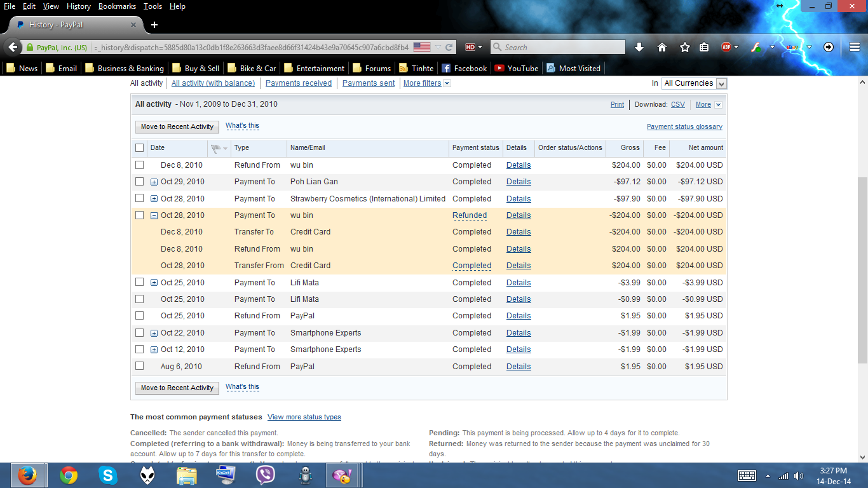Open the Tinhte feed bookmark
This screenshot has width=868, height=488.
(416, 68)
